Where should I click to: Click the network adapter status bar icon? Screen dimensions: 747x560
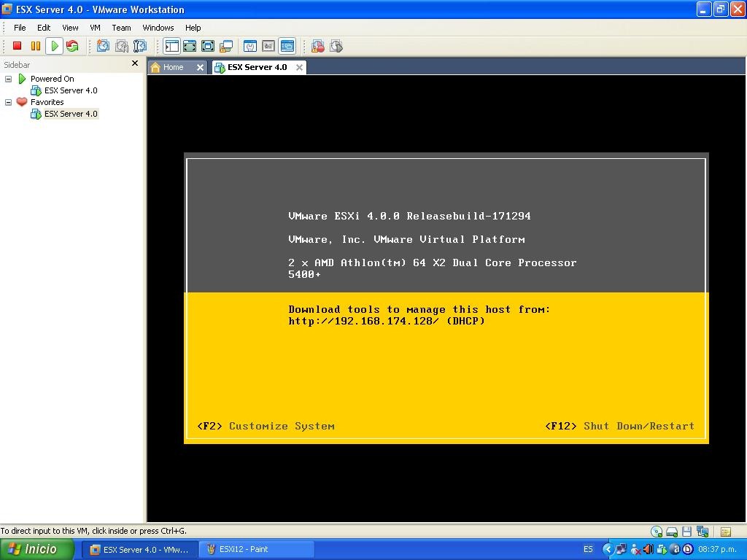pyautogui.click(x=703, y=532)
